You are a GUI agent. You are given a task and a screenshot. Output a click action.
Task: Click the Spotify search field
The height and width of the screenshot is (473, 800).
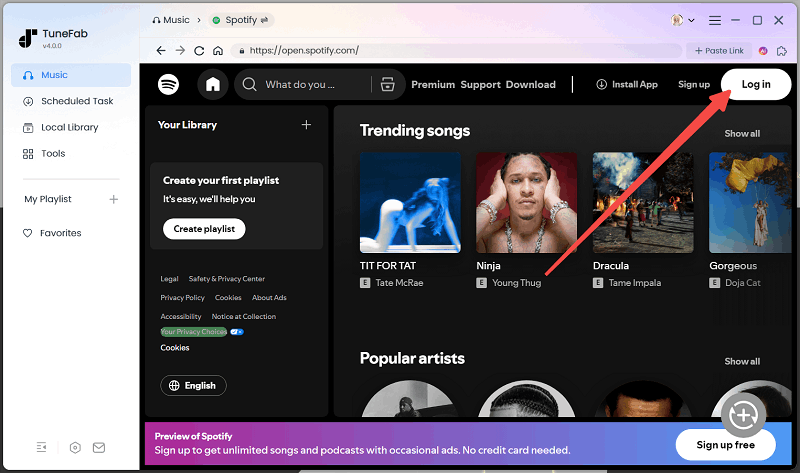pyautogui.click(x=304, y=85)
